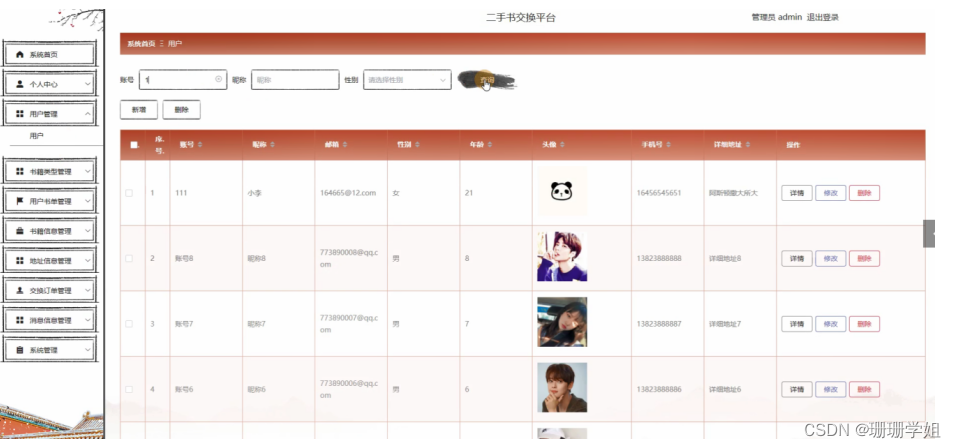Image resolution: width=956 pixels, height=448 pixels.
Task: Click the 新增 add button
Action: click(x=139, y=110)
